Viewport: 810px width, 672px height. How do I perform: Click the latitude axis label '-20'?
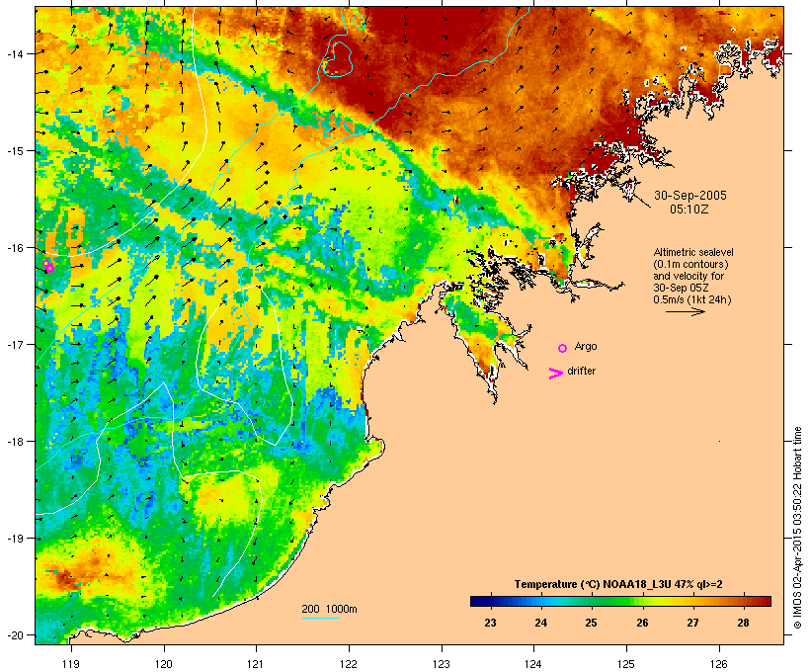(14, 634)
